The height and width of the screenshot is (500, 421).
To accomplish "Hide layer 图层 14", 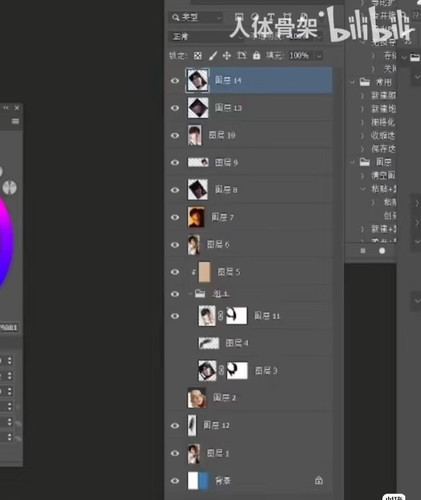I will point(175,81).
